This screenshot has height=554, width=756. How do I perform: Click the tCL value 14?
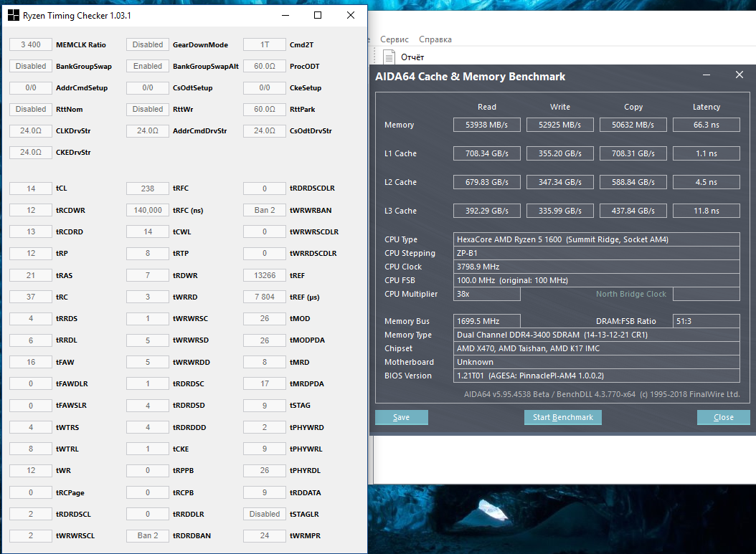[31, 188]
